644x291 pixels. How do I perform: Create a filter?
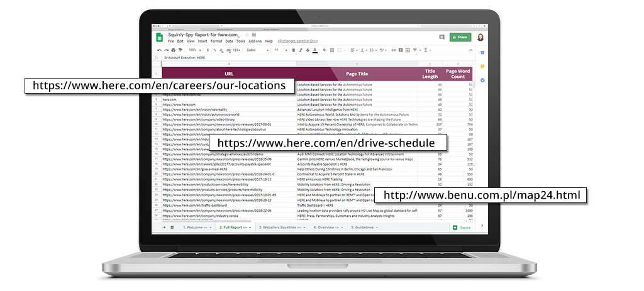pyautogui.click(x=415, y=50)
